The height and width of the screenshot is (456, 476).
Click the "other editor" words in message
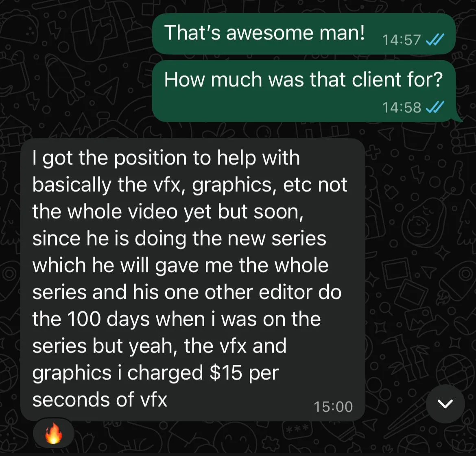pos(259,292)
